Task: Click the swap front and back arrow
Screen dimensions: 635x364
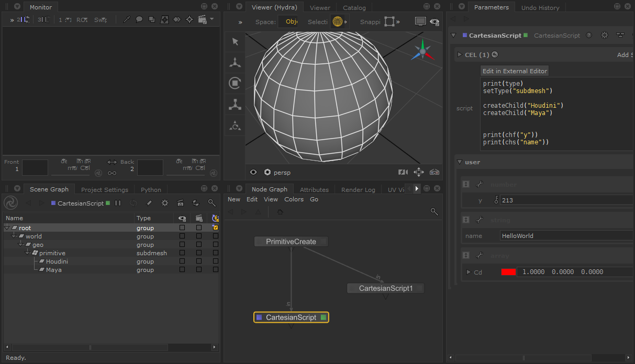Action: (112, 163)
